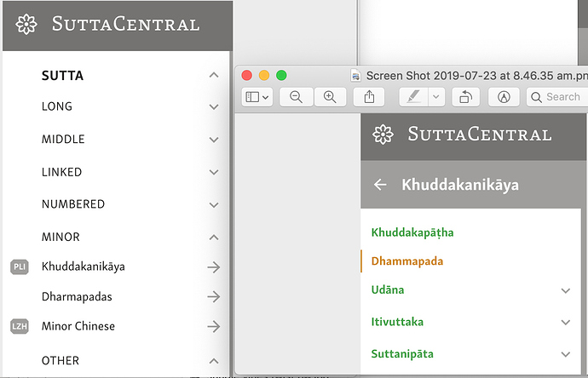Go back with arrow beside Khuddakanikāya header
Screen dimensions: 588x378
coord(380,184)
